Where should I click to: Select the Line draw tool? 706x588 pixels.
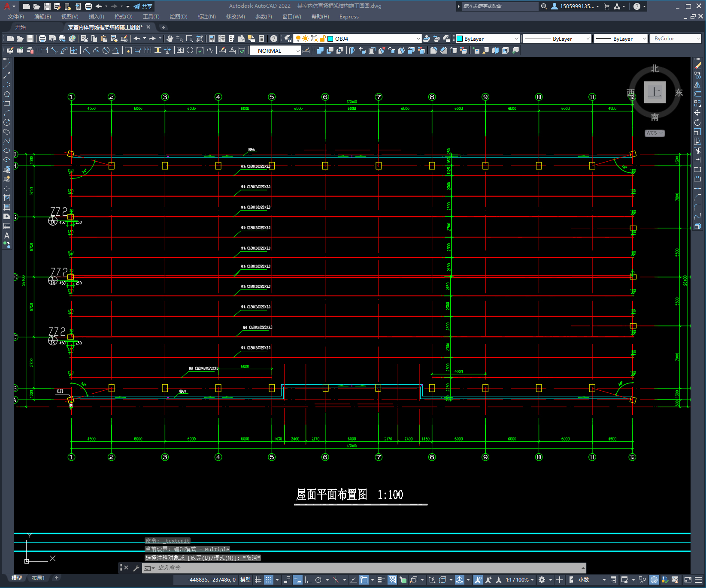(x=7, y=66)
